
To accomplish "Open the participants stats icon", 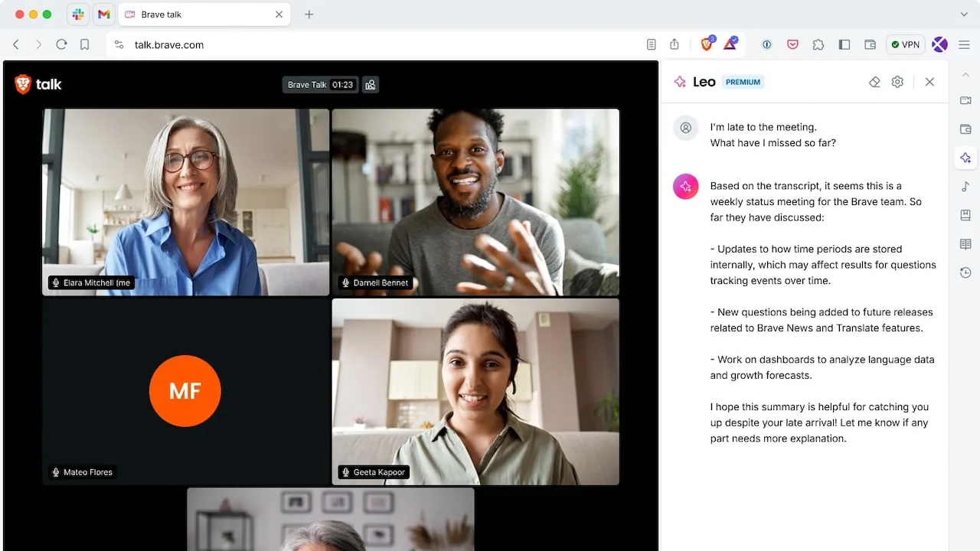I will pyautogui.click(x=371, y=85).
